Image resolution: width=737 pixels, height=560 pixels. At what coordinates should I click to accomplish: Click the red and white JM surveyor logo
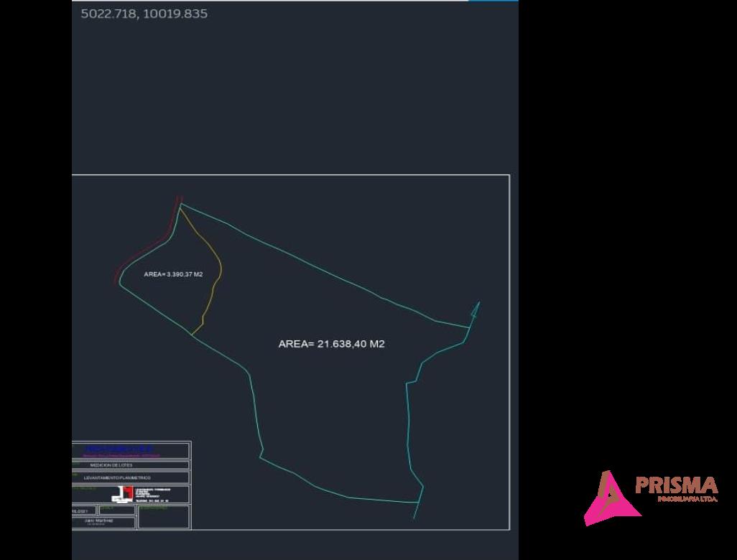(x=123, y=494)
